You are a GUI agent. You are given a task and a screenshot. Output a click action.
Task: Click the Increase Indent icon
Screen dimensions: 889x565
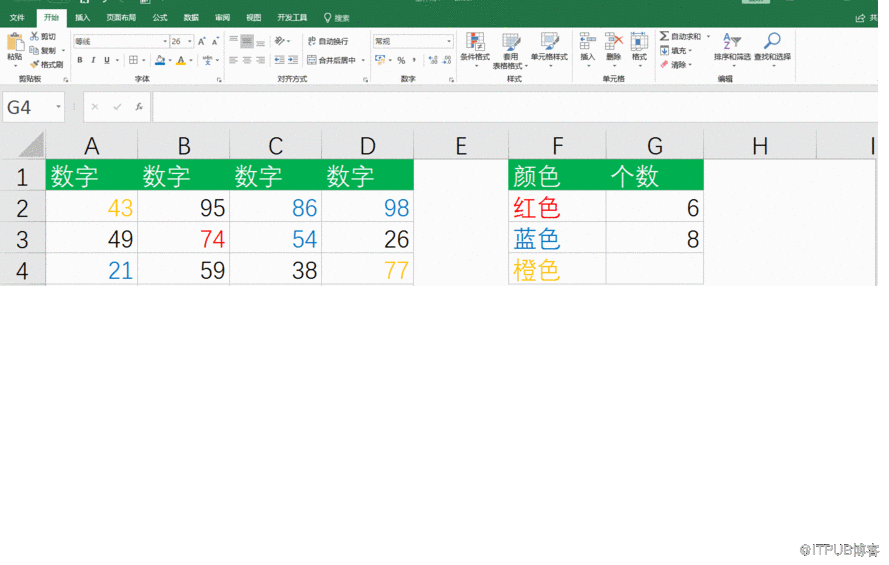tap(293, 60)
